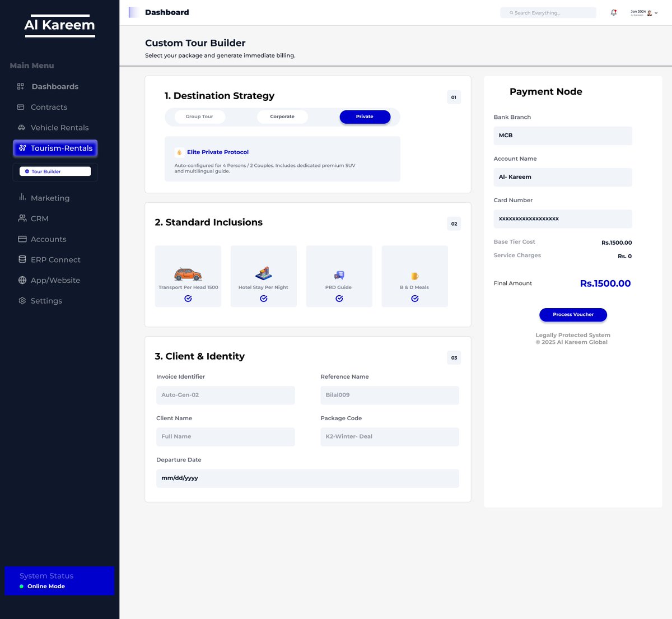Click the Departure Date mm/dd/yyyy field
Viewport: 672px width, 619px height.
[x=307, y=478]
